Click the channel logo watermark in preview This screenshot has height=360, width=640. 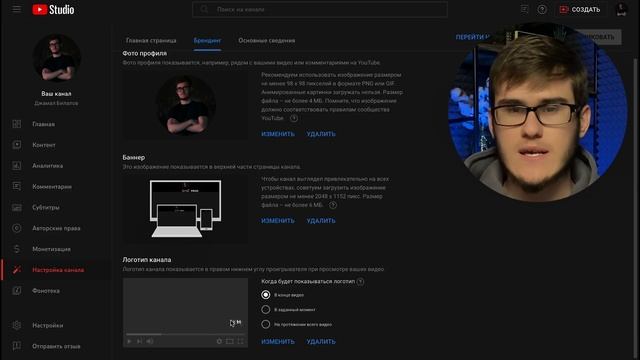(x=236, y=322)
